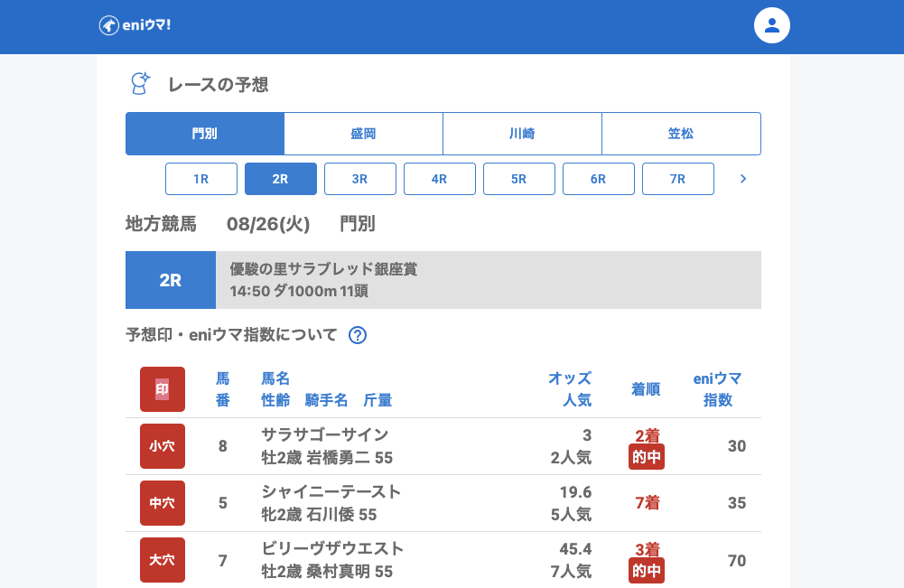This screenshot has height=588, width=904.
Task: Click horse name ビリーヴザウエスト
Action: pos(332,549)
